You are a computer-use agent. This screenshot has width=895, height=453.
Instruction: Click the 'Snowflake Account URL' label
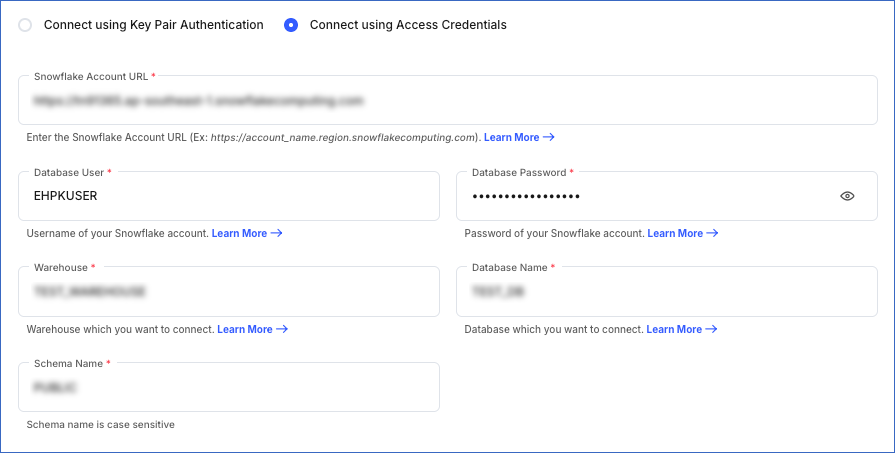91,76
